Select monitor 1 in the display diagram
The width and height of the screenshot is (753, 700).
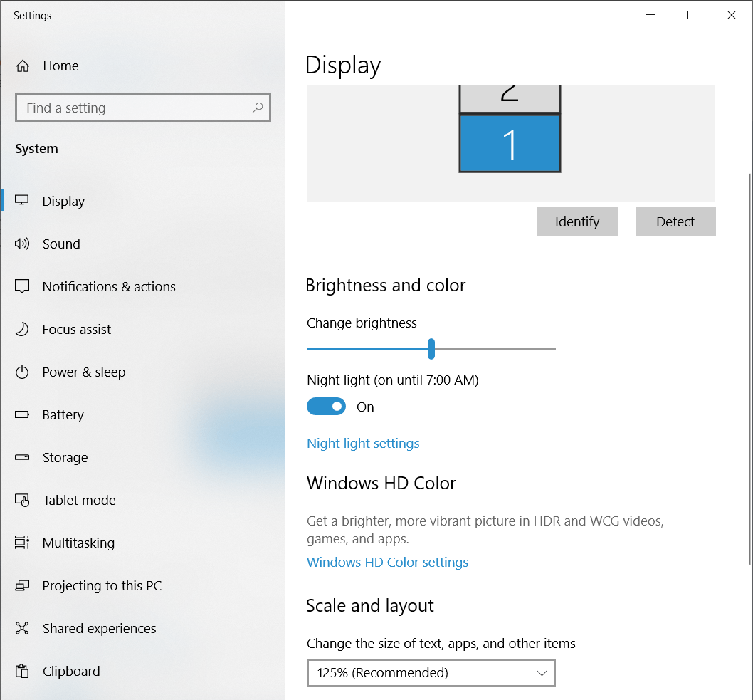tap(510, 142)
